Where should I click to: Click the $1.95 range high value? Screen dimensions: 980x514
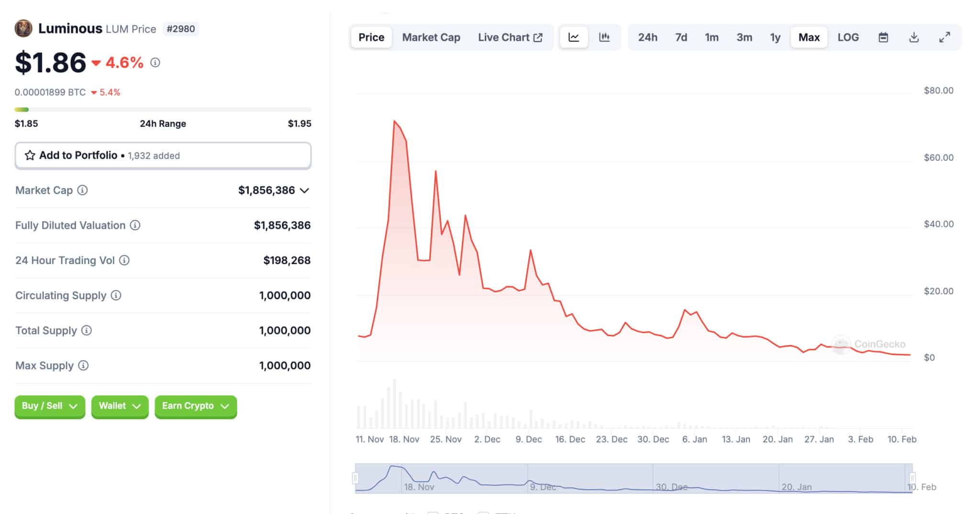pyautogui.click(x=300, y=123)
